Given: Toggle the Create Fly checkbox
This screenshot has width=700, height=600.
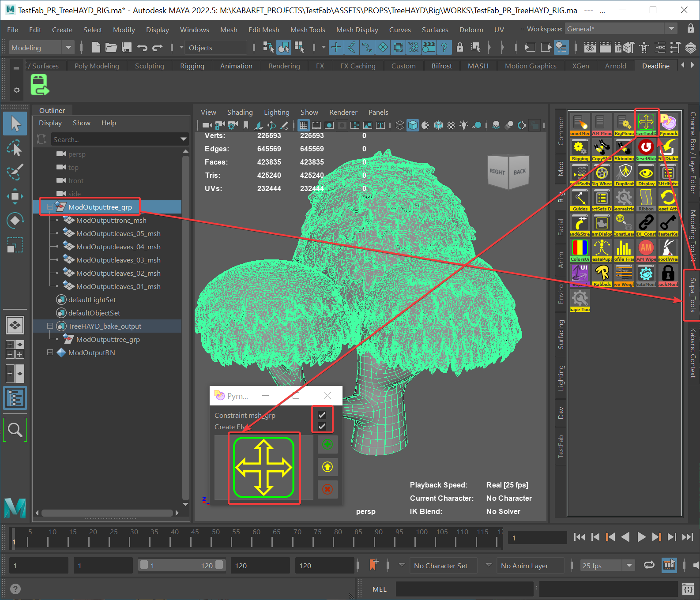Looking at the screenshot, I should click(322, 426).
